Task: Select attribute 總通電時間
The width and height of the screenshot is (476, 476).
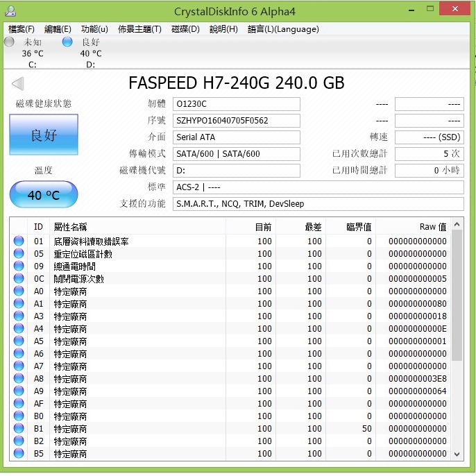Action: [x=75, y=266]
